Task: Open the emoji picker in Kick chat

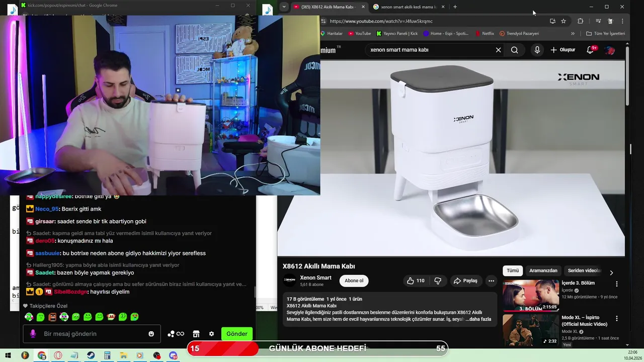Action: [x=151, y=334]
